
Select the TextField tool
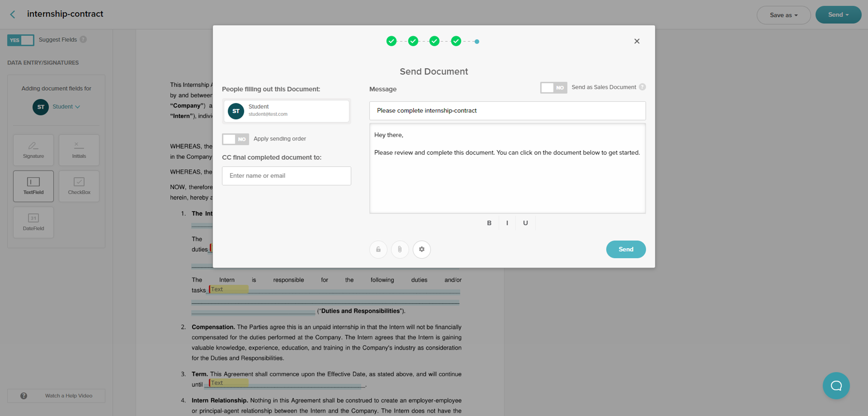(x=33, y=186)
